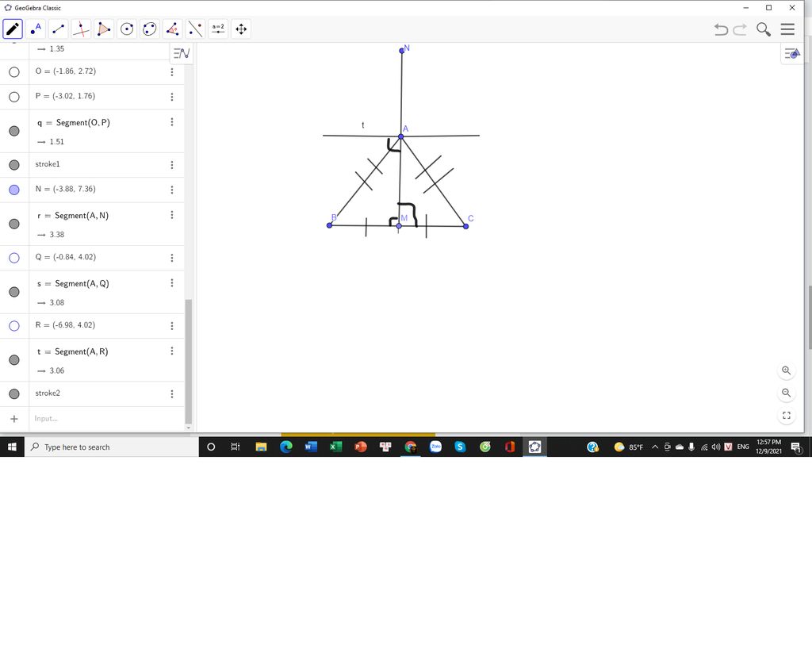Select the Slider tool
The image size is (812, 656).
coord(218,29)
